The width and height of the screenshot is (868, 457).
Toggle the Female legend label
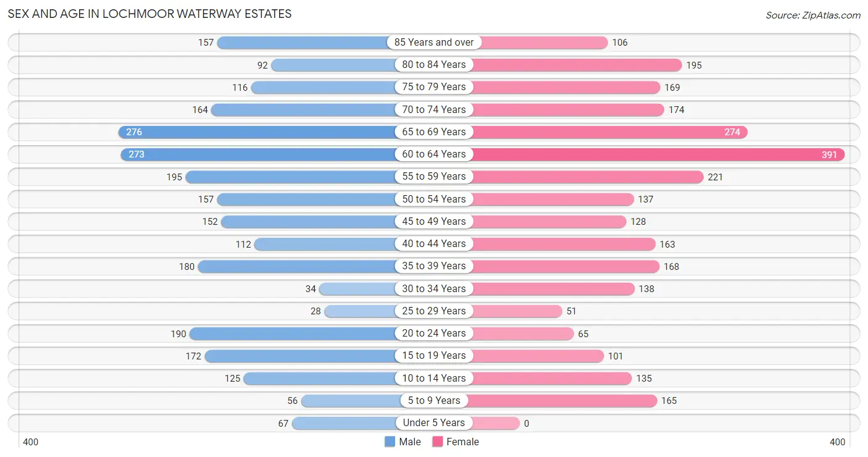point(462,442)
